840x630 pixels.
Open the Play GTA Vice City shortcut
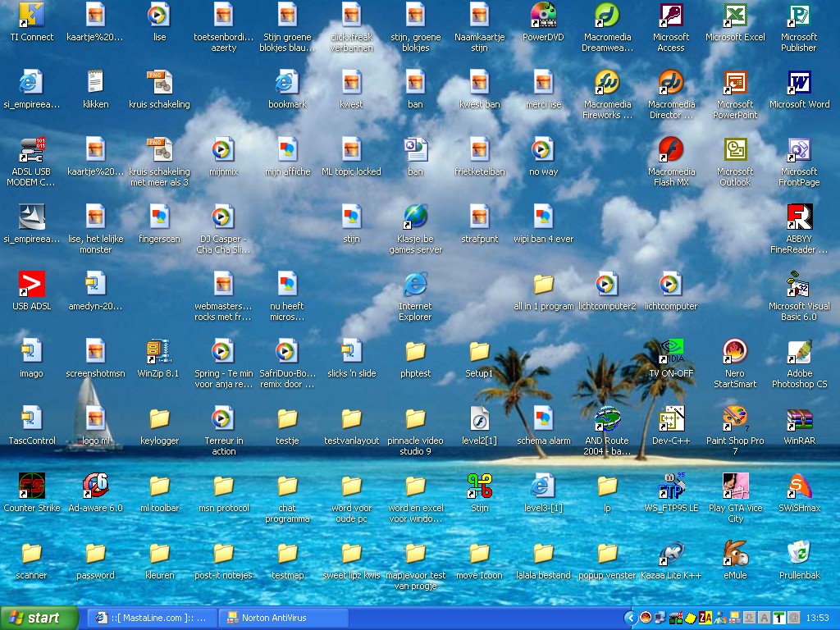pos(735,486)
